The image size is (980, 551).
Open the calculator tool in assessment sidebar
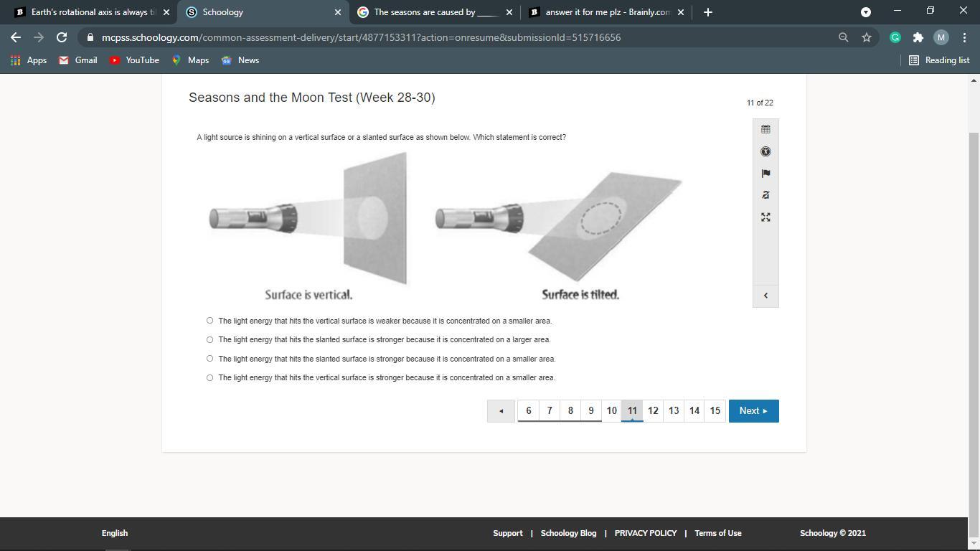pos(765,130)
